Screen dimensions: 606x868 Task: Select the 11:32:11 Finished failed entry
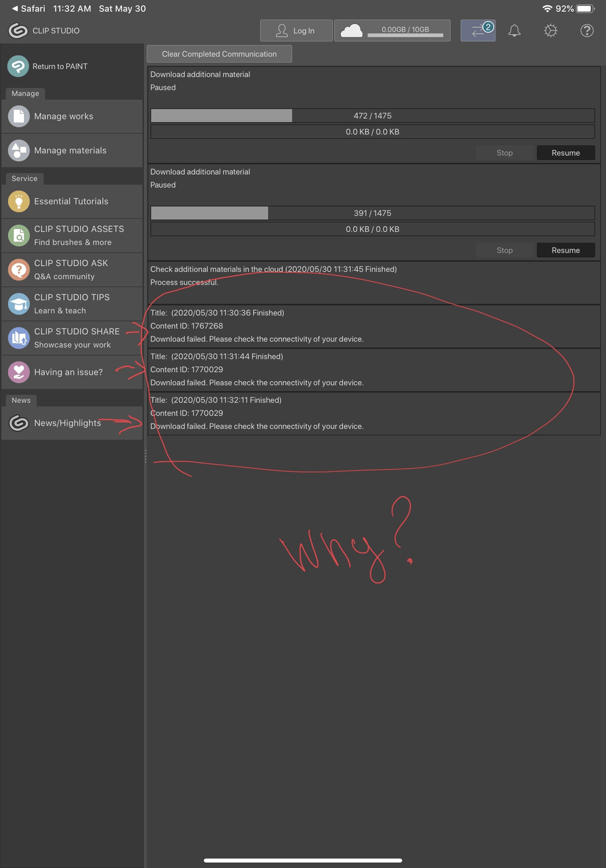tap(374, 413)
